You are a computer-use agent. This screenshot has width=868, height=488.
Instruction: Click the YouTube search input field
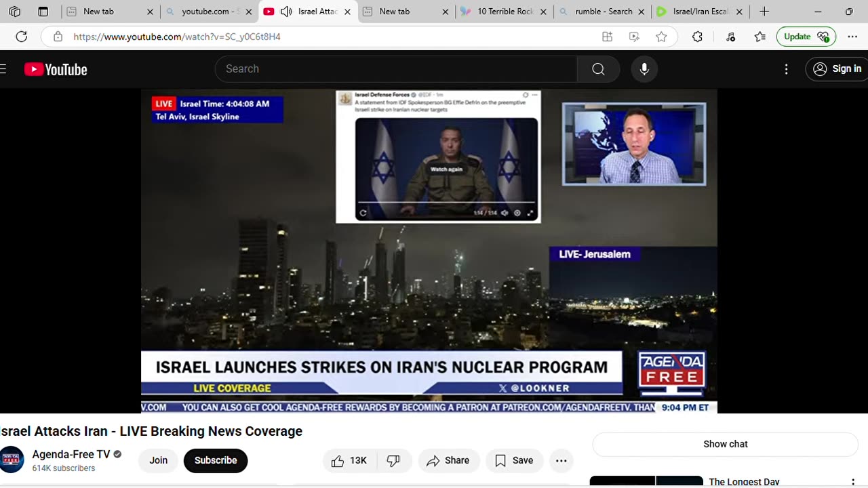point(396,69)
